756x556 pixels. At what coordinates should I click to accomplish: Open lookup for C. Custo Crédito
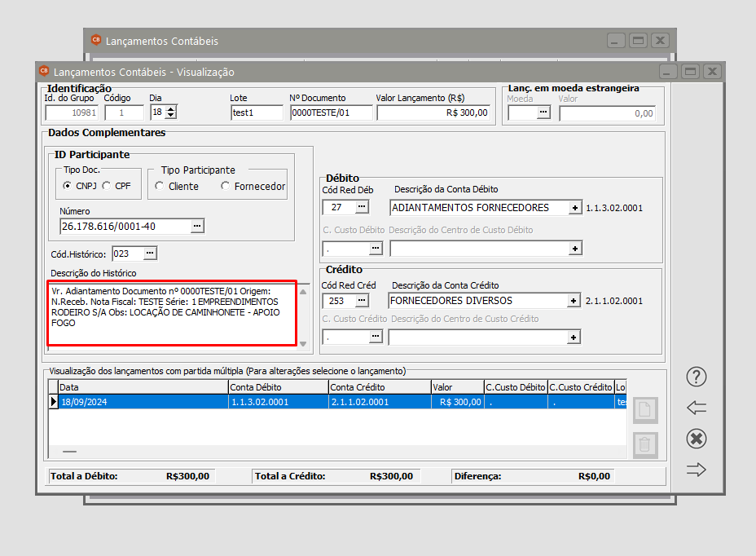[376, 337]
